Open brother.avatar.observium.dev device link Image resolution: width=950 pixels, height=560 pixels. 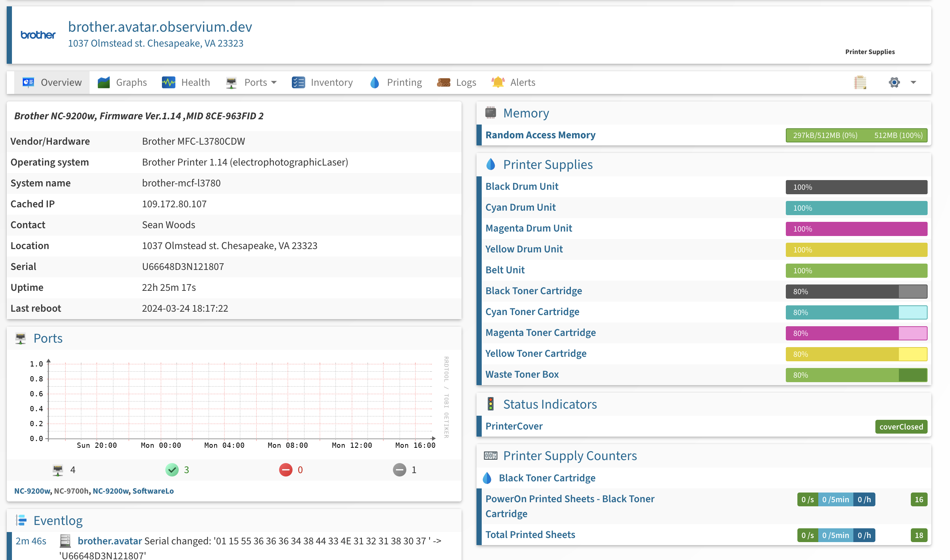tap(160, 26)
